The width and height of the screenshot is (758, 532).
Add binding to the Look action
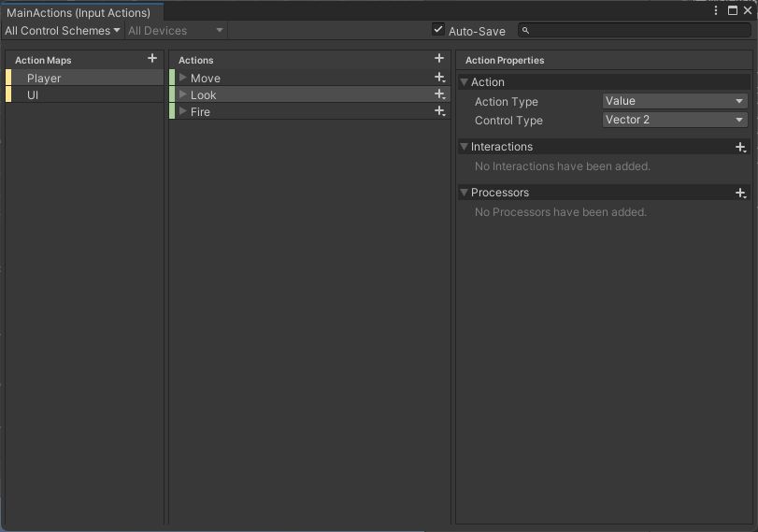coord(439,94)
